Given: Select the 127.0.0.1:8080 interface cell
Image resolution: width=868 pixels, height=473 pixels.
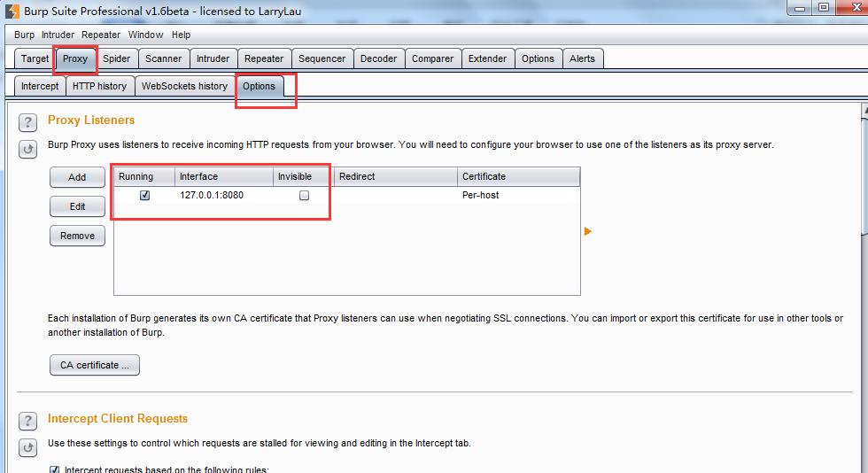Looking at the screenshot, I should pos(224,195).
